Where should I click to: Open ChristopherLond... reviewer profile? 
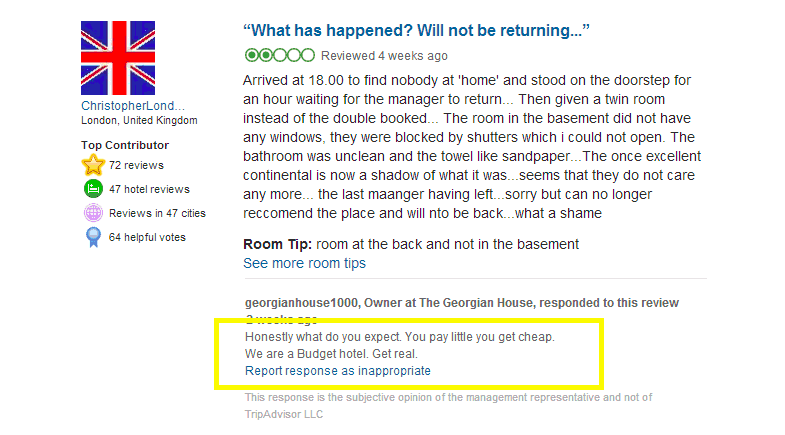click(133, 106)
